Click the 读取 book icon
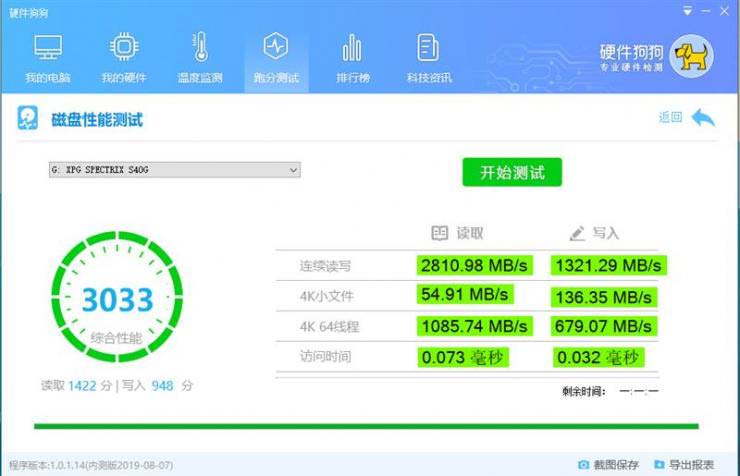Screen dimensions: 740x476 point(439,233)
